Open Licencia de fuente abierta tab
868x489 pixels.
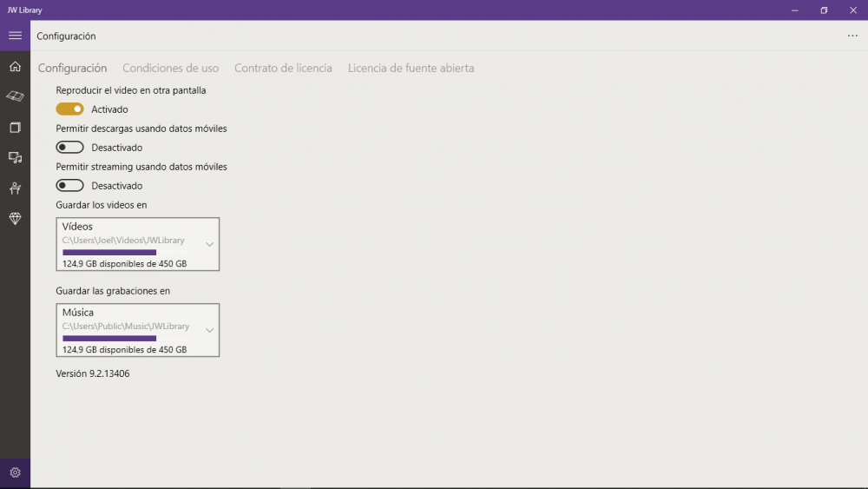coord(411,68)
